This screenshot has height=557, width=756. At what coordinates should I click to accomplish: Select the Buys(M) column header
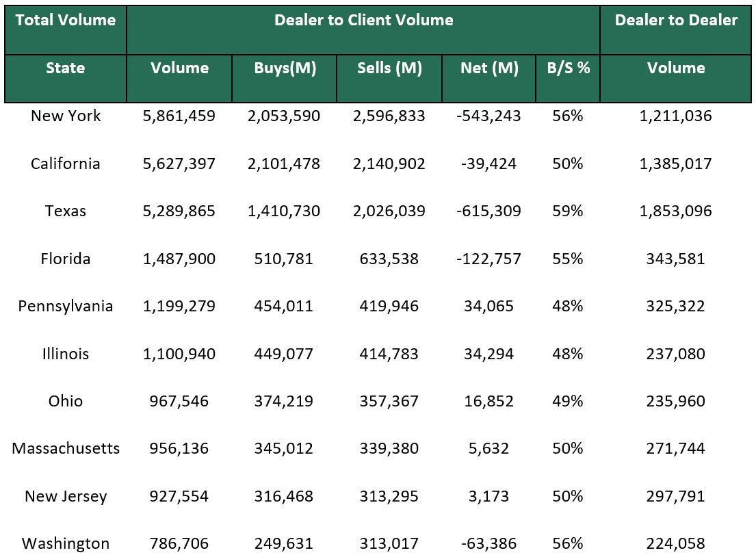pos(284,68)
